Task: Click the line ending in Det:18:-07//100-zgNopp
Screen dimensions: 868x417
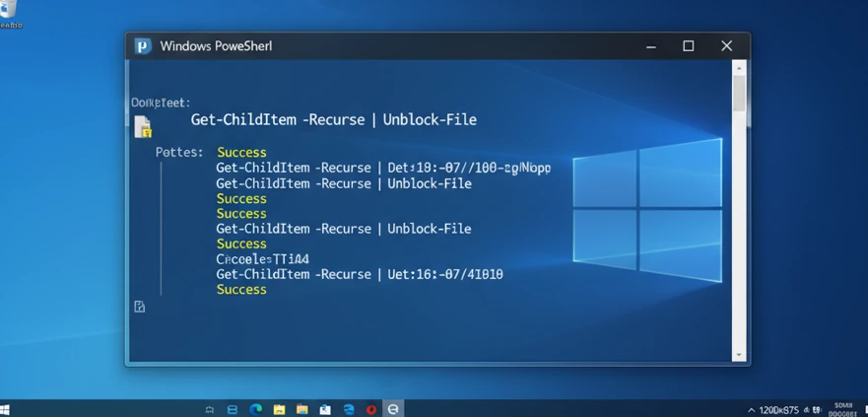Action: pyautogui.click(x=383, y=168)
